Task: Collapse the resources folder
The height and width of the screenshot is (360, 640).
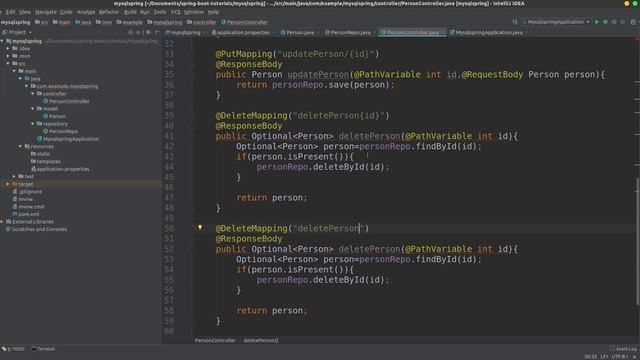Action: [20, 147]
